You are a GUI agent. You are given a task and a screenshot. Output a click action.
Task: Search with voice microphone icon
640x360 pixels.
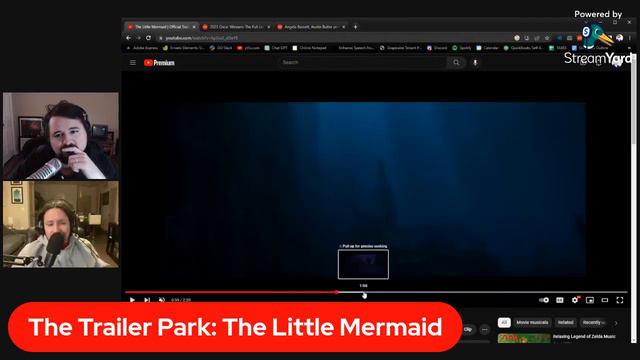(x=475, y=62)
